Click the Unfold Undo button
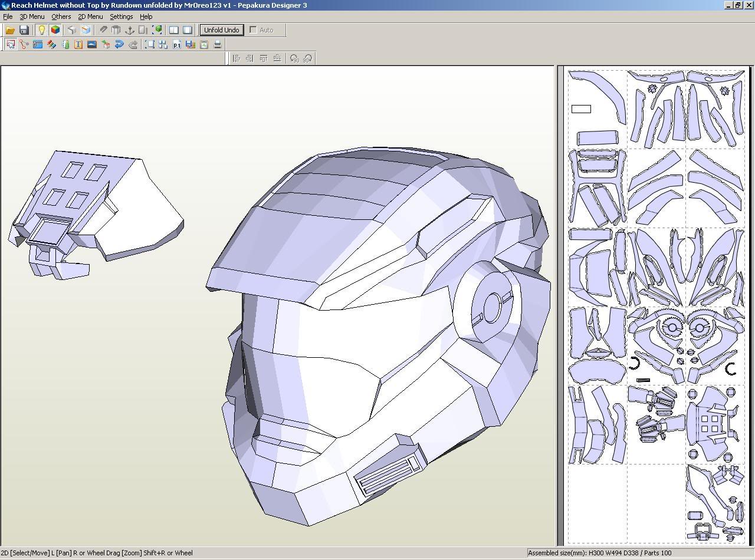This screenshot has height=560, width=755. pos(222,30)
